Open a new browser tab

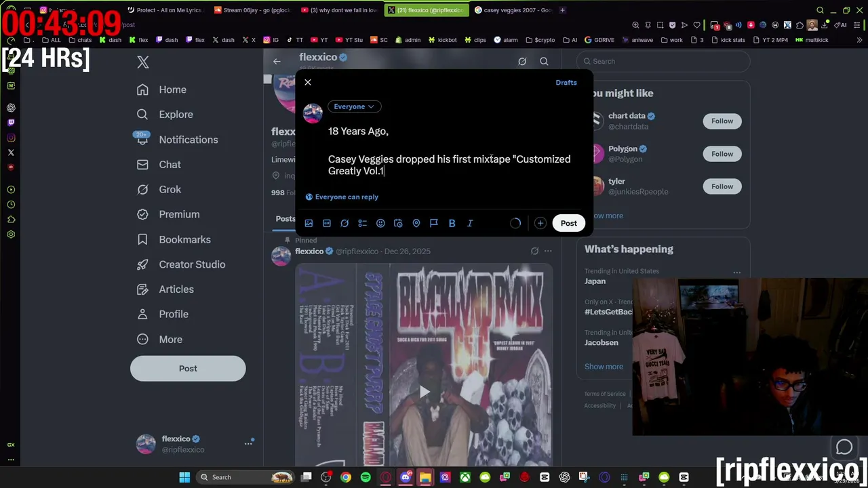coord(563,10)
